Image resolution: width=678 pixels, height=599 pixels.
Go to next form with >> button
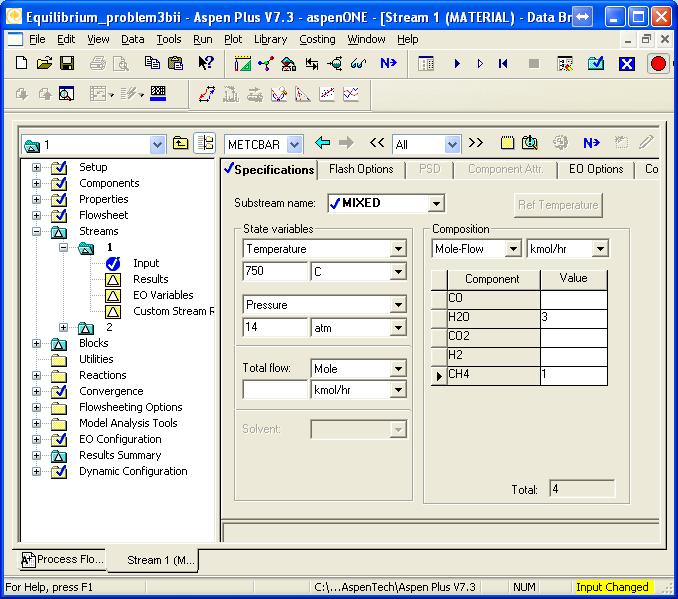coord(476,143)
